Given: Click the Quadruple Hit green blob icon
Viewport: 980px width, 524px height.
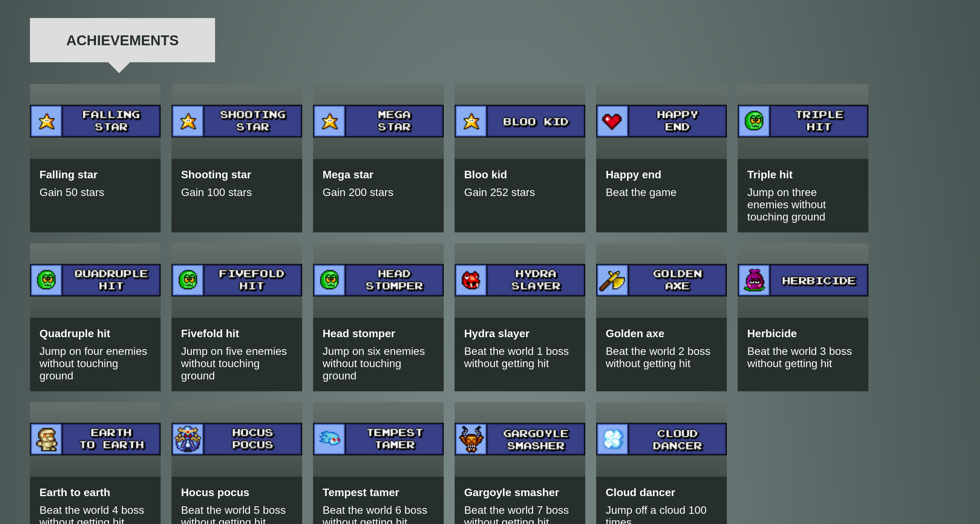Looking at the screenshot, I should point(46,280).
